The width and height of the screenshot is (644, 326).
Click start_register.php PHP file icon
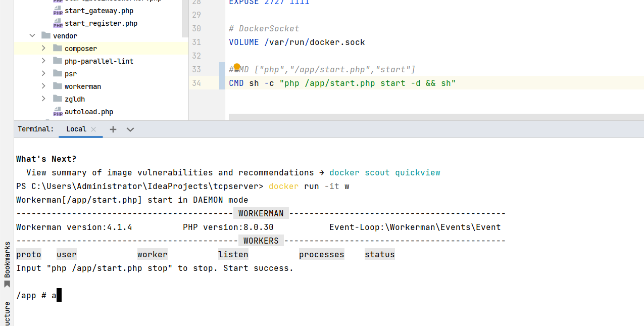58,23
